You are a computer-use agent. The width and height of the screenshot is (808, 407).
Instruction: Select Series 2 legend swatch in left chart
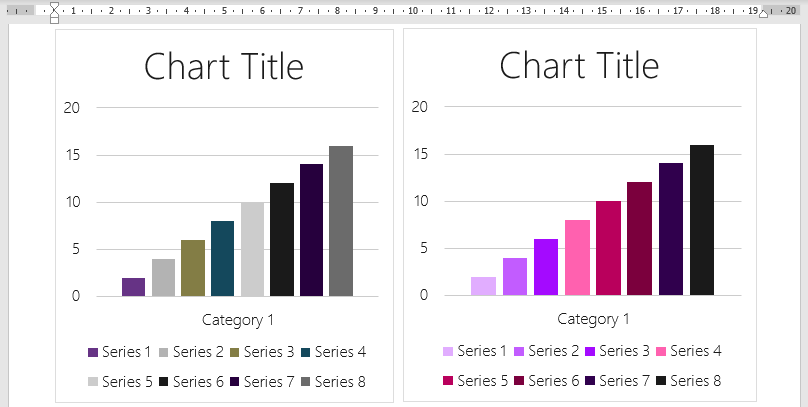pos(163,352)
